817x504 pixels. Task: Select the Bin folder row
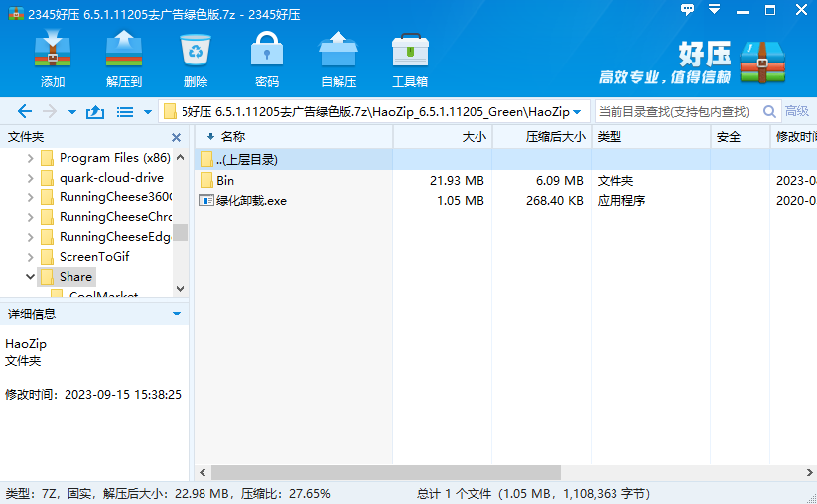pos(505,181)
